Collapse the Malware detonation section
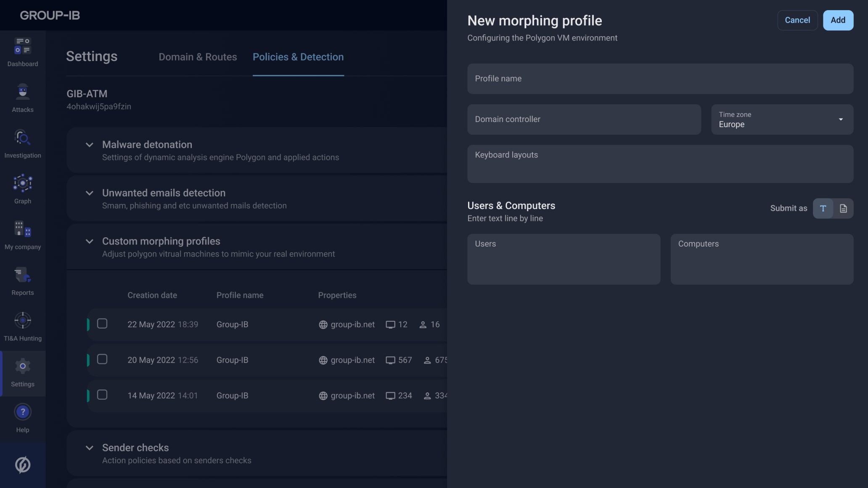This screenshot has height=488, width=868. coord(89,145)
